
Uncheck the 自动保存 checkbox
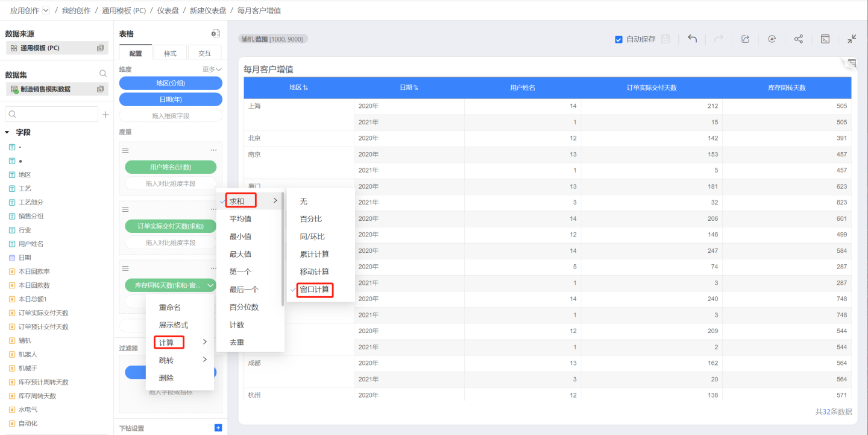point(618,39)
